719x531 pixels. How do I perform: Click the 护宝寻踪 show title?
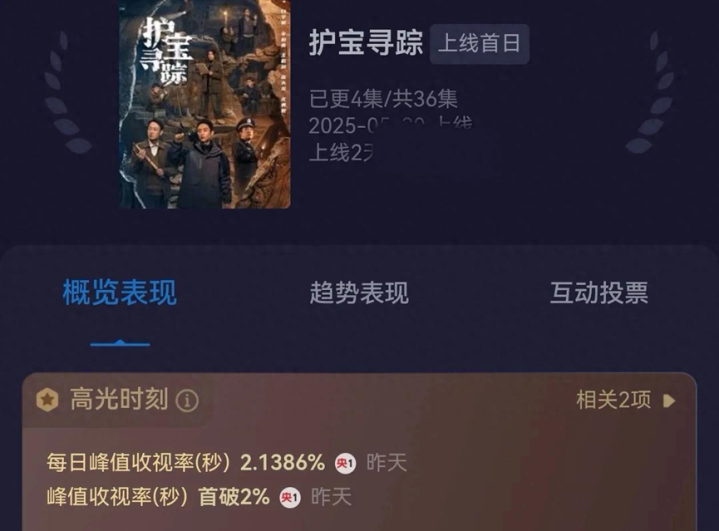[365, 43]
